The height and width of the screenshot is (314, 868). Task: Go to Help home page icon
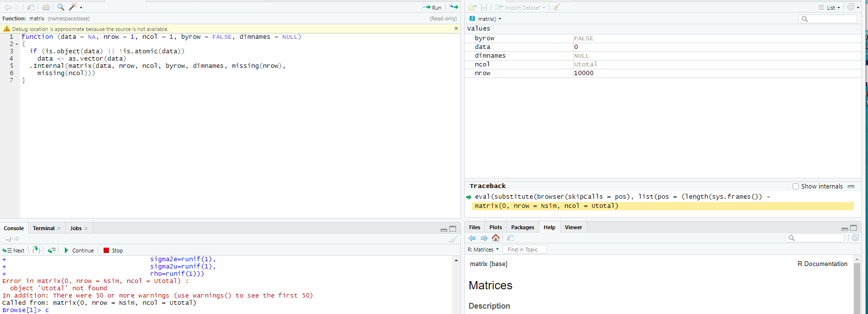click(496, 238)
